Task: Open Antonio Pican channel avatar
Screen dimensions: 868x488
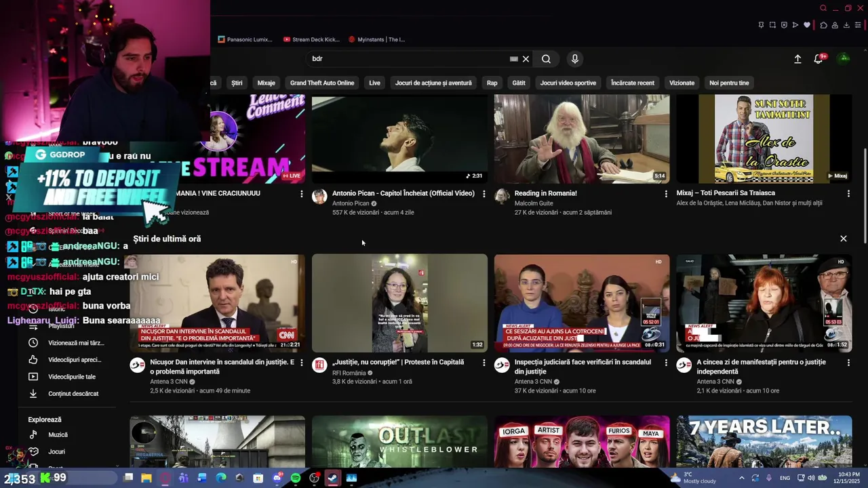Action: click(x=319, y=197)
